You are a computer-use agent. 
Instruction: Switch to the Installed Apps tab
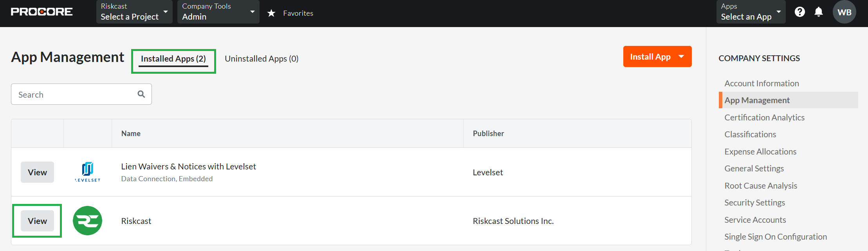(x=173, y=59)
